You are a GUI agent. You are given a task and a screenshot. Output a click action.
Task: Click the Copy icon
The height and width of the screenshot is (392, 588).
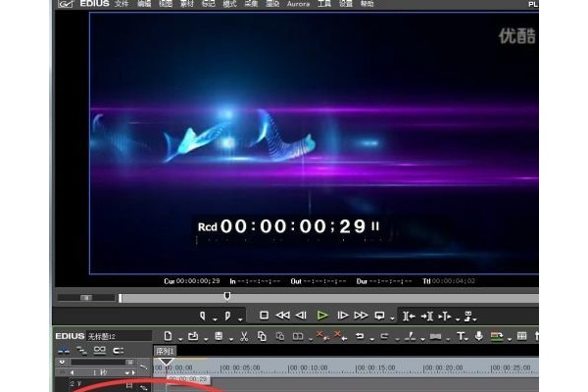[x=262, y=336]
